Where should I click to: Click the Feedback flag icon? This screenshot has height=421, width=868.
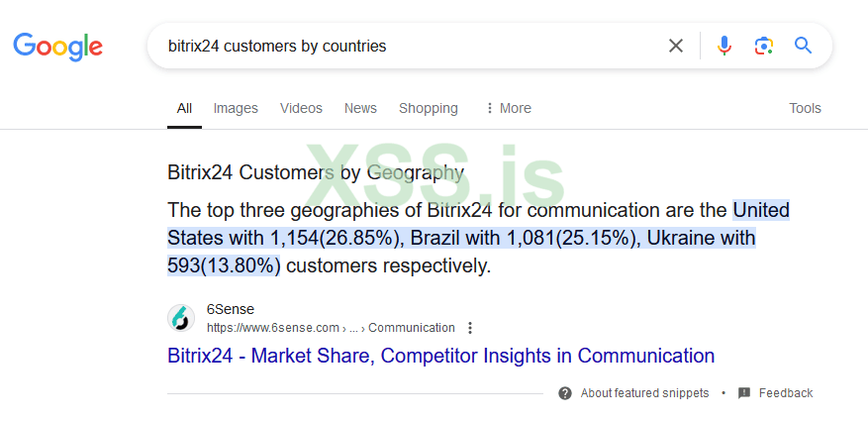pyautogui.click(x=744, y=393)
